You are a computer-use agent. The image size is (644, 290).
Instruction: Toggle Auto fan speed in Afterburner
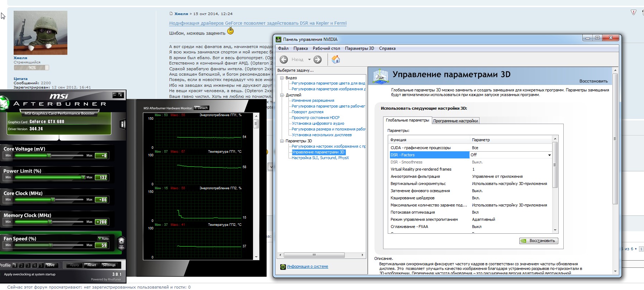tap(104, 238)
